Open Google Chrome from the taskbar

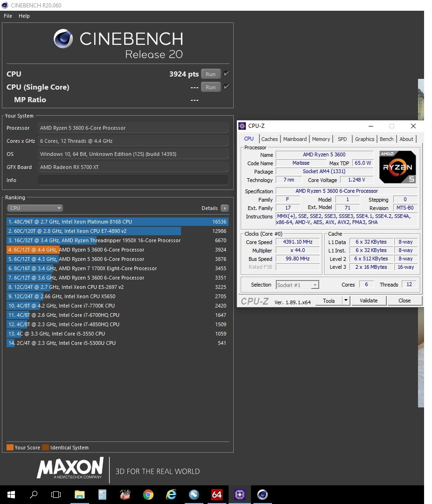click(x=148, y=495)
